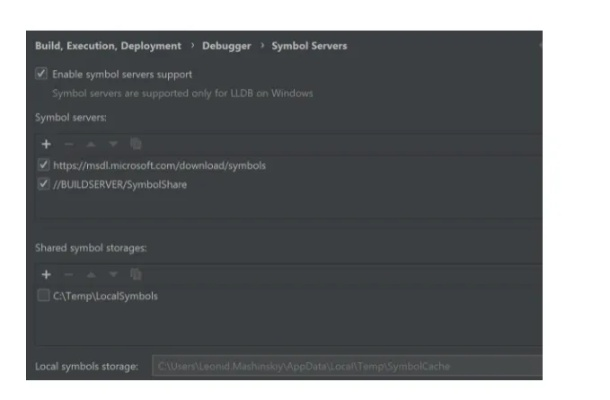Remove entry using Symbol servers minus icon
The width and height of the screenshot is (610, 400).
[x=68, y=144]
